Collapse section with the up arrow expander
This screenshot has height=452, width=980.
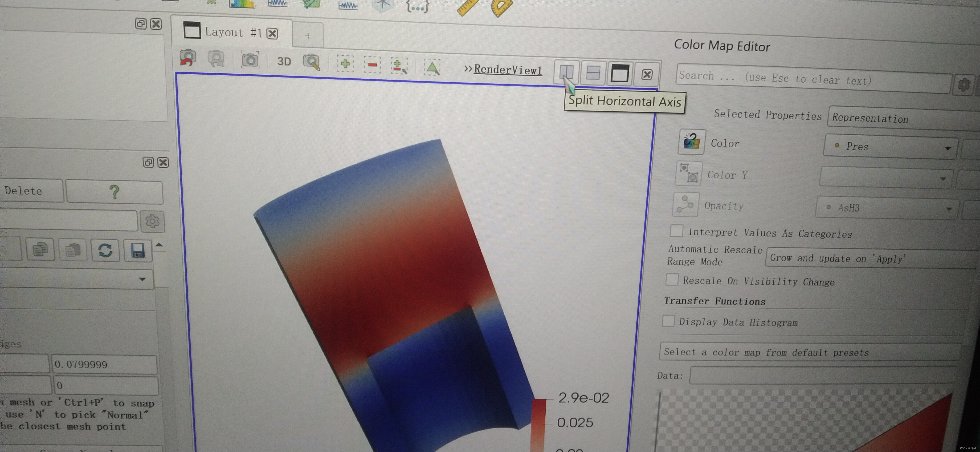[159, 245]
